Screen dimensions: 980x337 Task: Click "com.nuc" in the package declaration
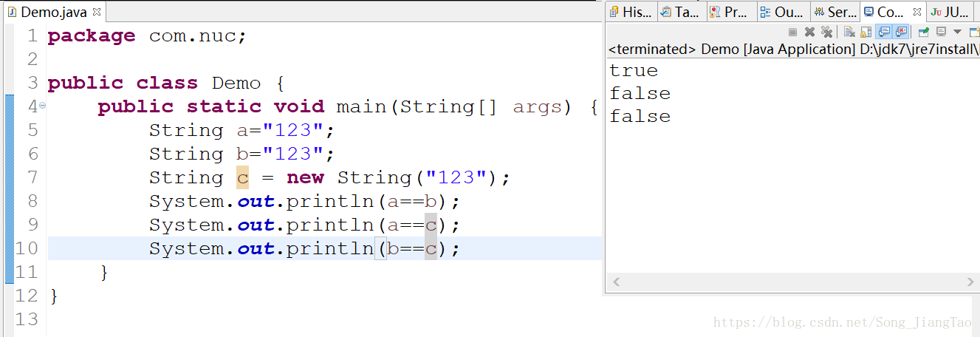(192, 35)
